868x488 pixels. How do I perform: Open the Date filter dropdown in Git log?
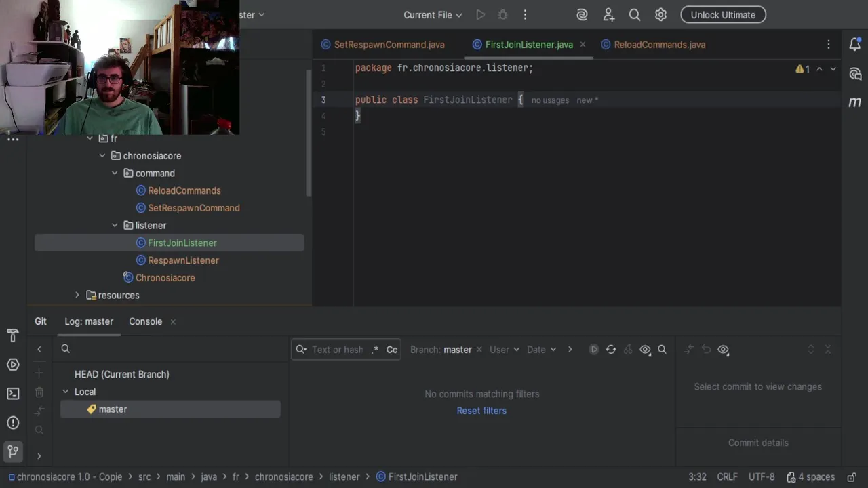coord(542,350)
